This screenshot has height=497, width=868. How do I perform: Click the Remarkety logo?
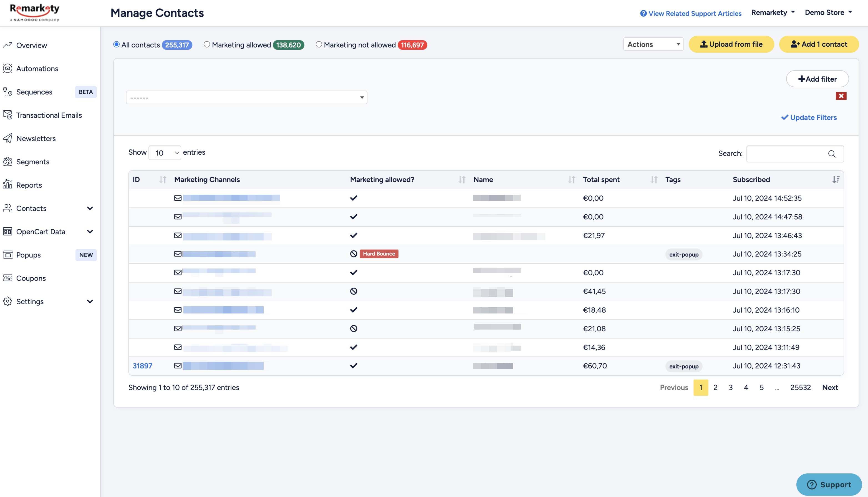pyautogui.click(x=34, y=12)
